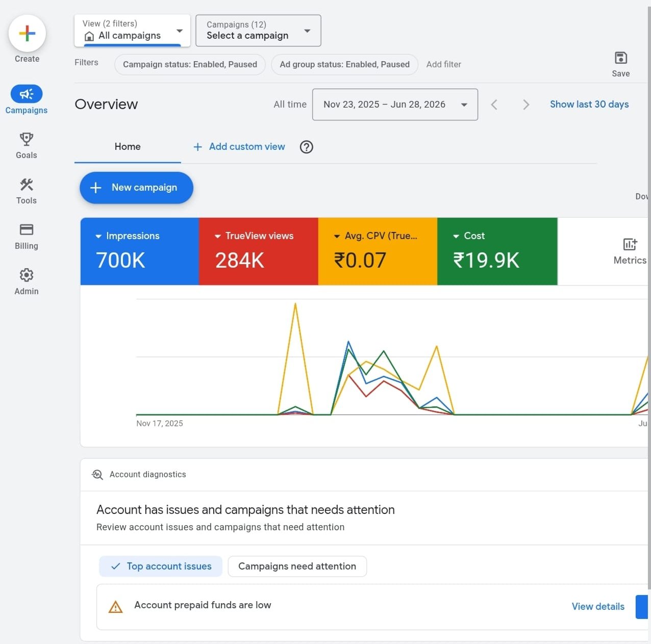The height and width of the screenshot is (644, 651).
Task: Go to next date range arrow
Action: (526, 105)
